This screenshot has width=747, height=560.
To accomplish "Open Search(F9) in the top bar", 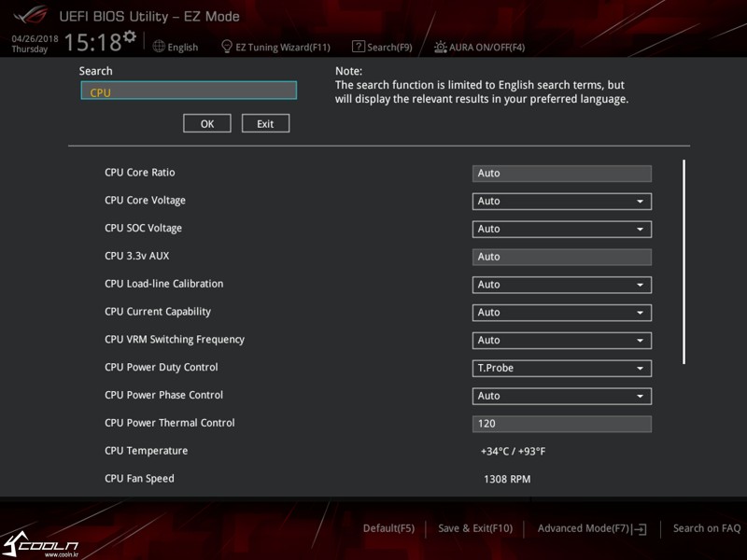I will [x=389, y=48].
